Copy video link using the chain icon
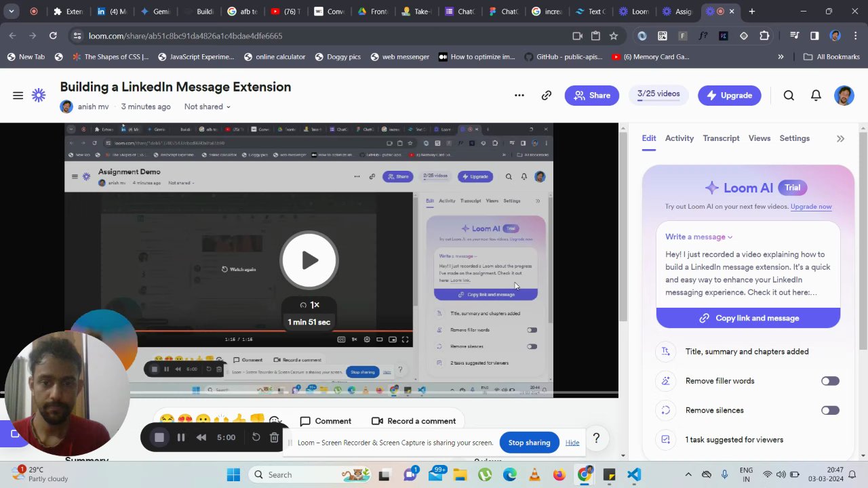Image resolution: width=868 pixels, height=488 pixels. tap(547, 96)
